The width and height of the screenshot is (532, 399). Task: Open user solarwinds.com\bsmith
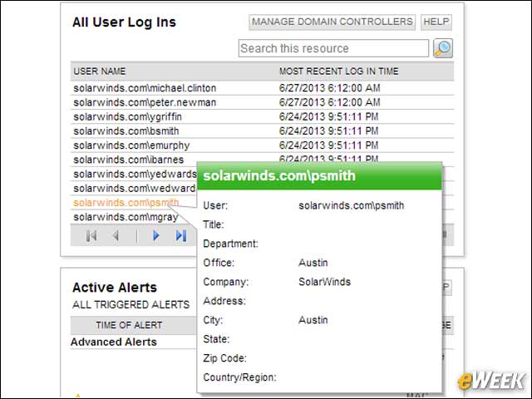pos(126,131)
